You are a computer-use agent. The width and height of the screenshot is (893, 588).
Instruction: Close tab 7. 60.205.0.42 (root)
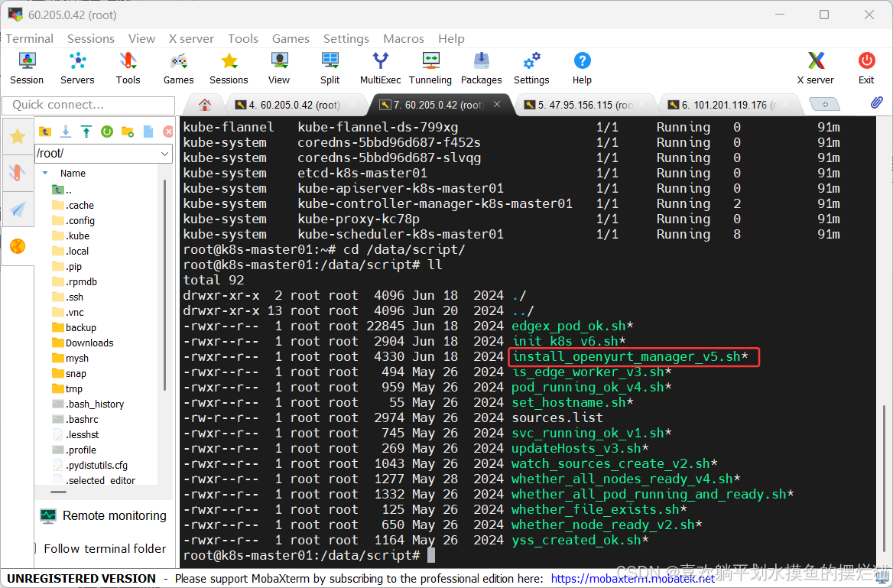point(497,104)
